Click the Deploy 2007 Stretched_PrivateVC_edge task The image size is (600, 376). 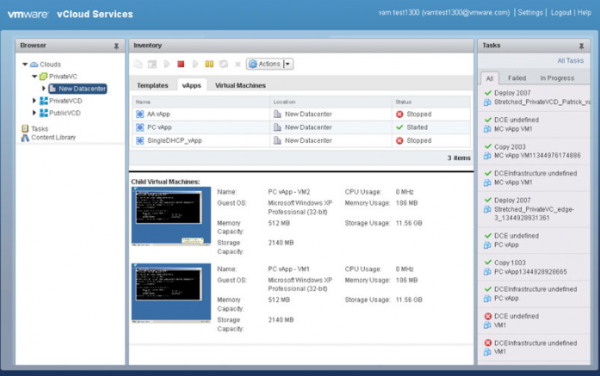[x=534, y=209]
